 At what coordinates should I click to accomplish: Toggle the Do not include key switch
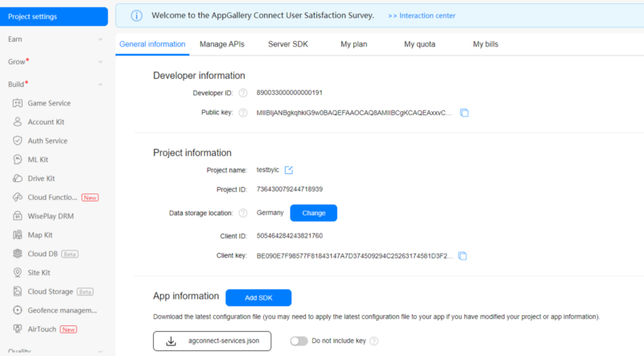[x=299, y=341]
